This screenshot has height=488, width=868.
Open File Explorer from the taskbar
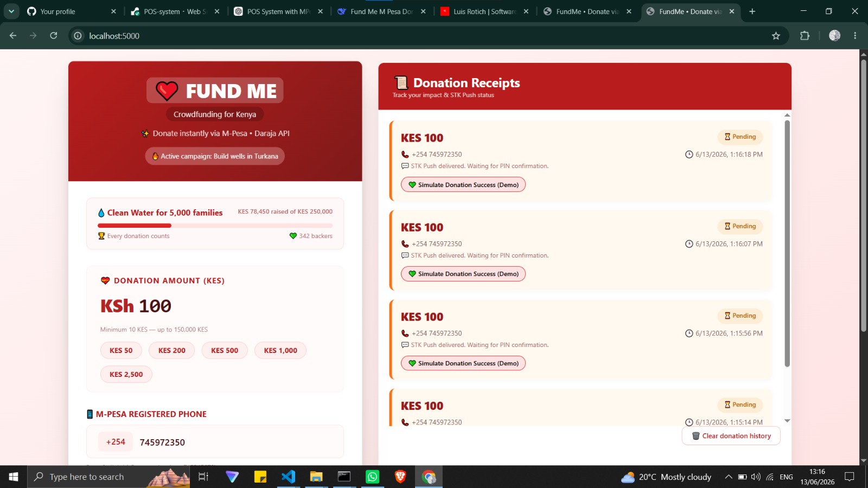[x=316, y=477]
